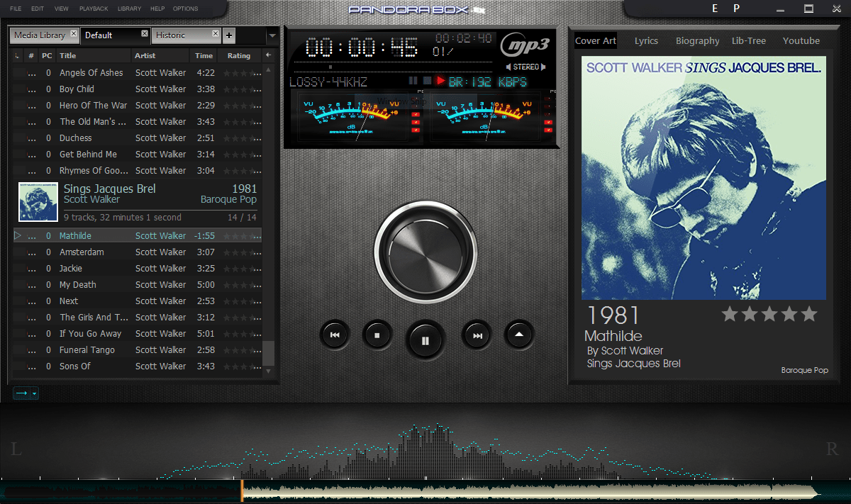851x504 pixels.
Task: Select the My Death track
Action: coord(138,285)
